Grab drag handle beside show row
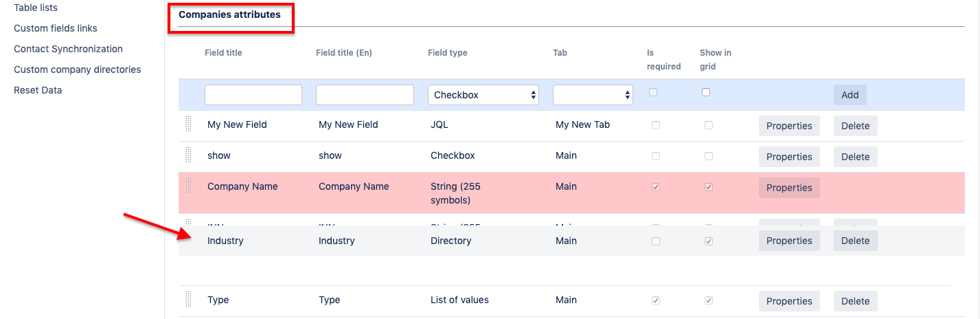This screenshot has height=319, width=980. [x=188, y=155]
